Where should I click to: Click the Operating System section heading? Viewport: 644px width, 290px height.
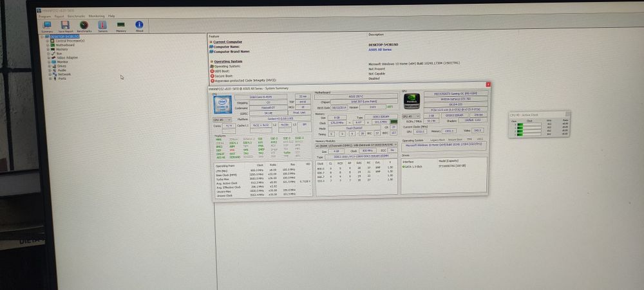228,62
